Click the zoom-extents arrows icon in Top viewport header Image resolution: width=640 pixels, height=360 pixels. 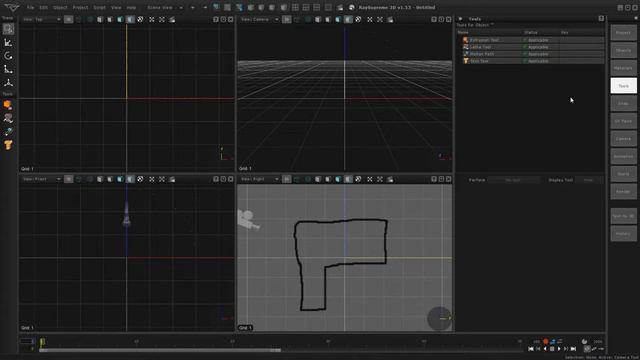pos(152,19)
